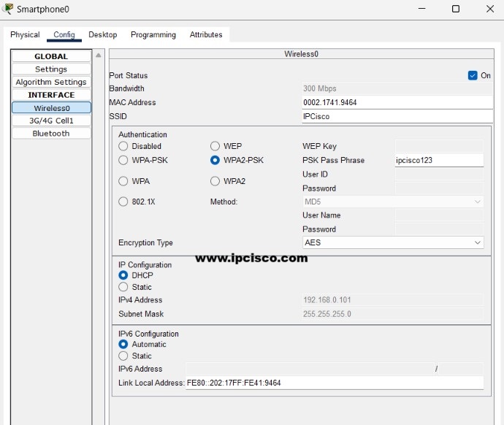Set IP Configuration to DHCP

pos(123,275)
